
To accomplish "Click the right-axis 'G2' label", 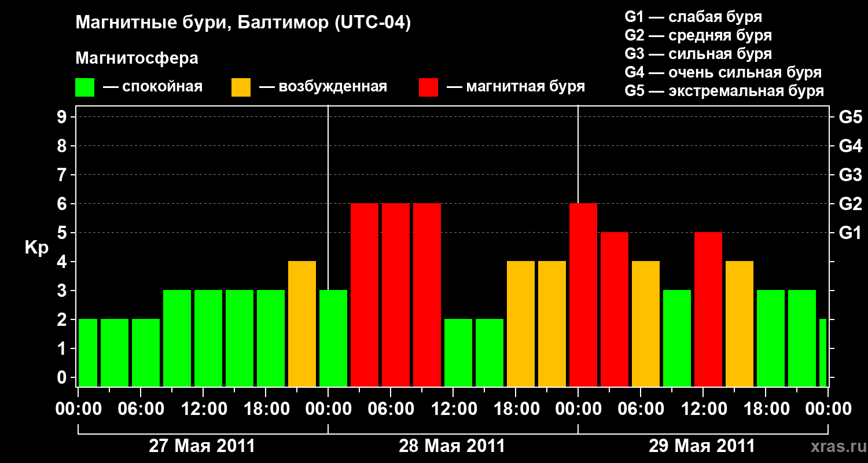I will (850, 204).
